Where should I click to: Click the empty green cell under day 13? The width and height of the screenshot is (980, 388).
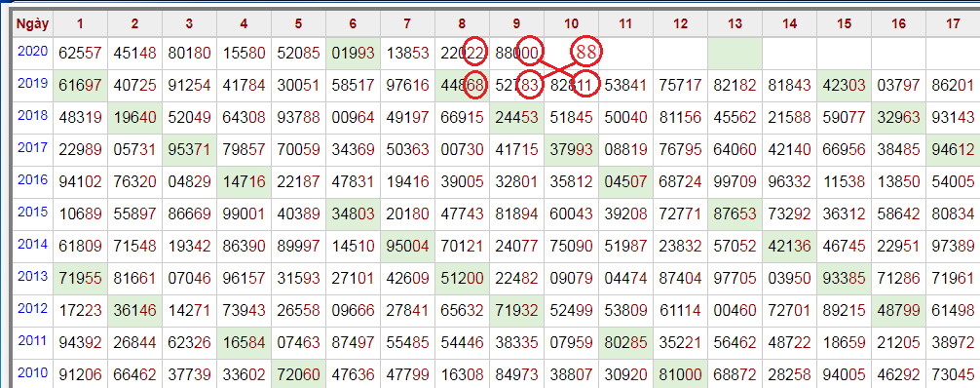click(735, 54)
